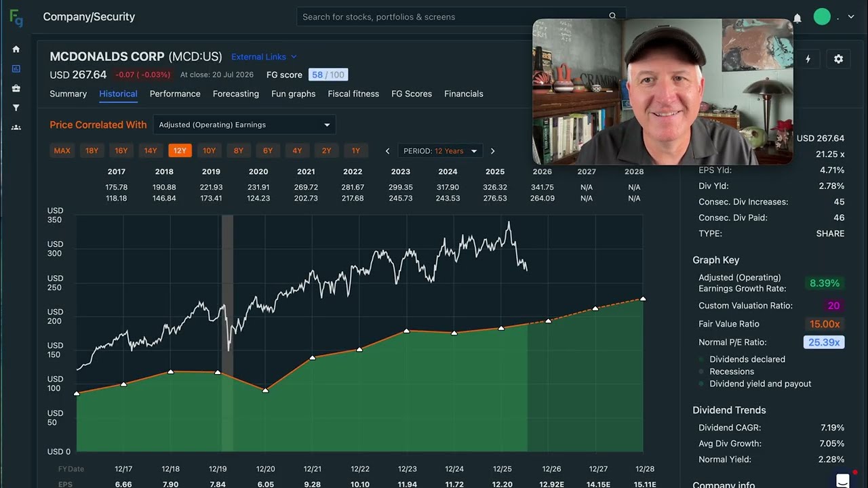The height and width of the screenshot is (488, 868).
Task: Open the chat support widget icon
Action: tap(843, 480)
